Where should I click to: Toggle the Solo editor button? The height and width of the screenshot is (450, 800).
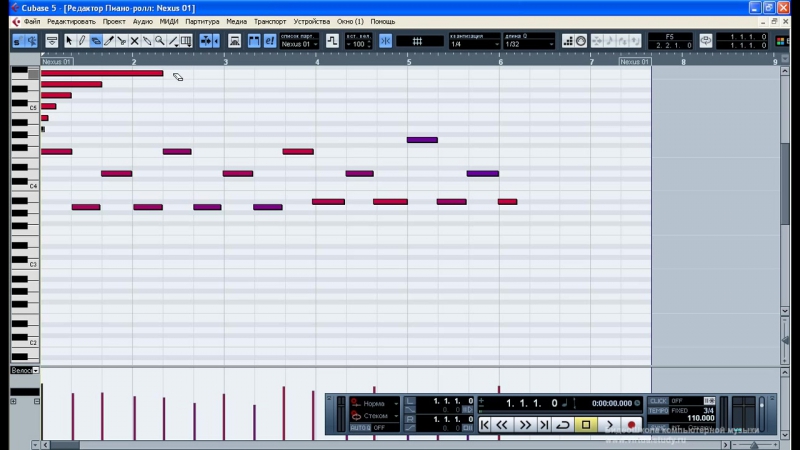tap(17, 41)
